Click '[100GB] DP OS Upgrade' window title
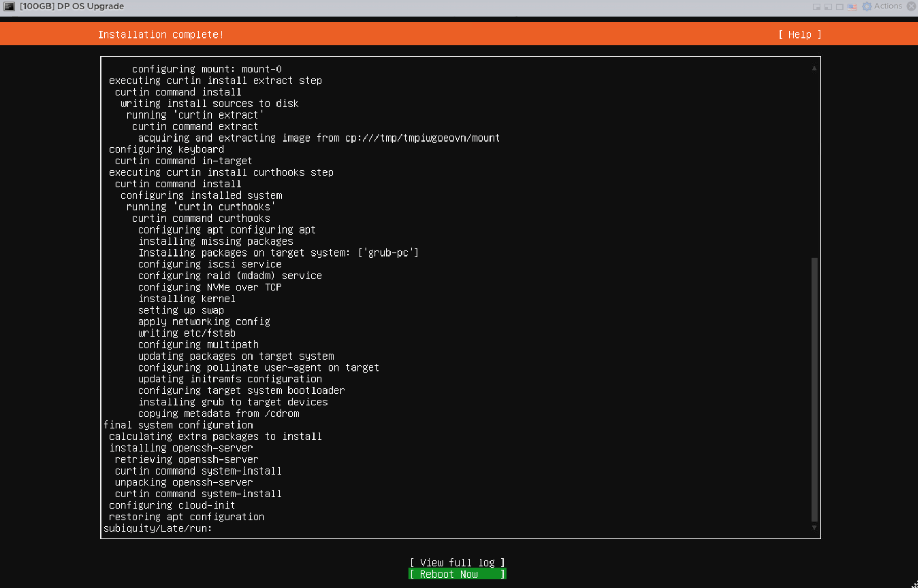918x588 pixels. point(72,6)
